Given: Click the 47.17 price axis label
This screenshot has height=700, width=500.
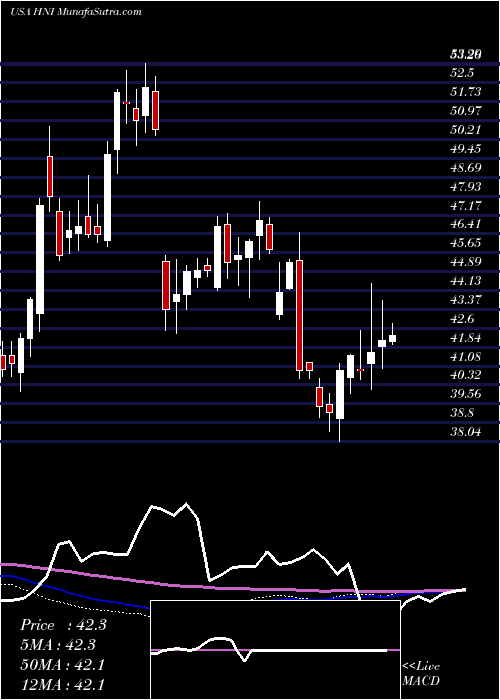Looking at the screenshot, I should point(466,205).
